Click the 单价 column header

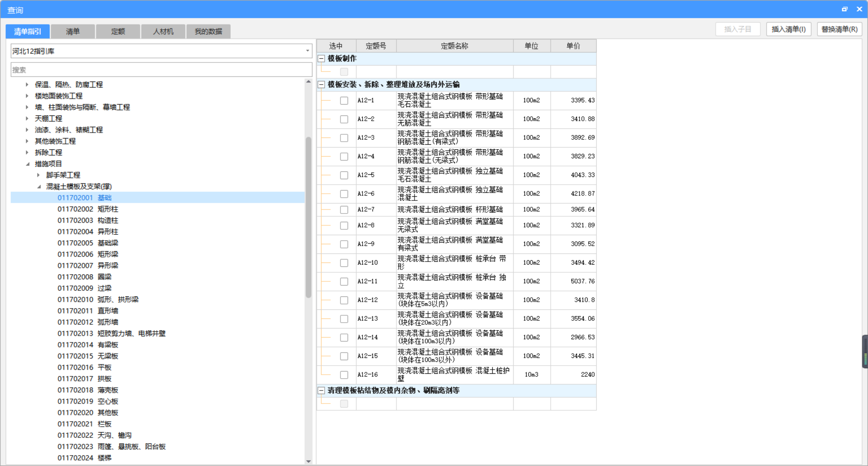point(573,46)
